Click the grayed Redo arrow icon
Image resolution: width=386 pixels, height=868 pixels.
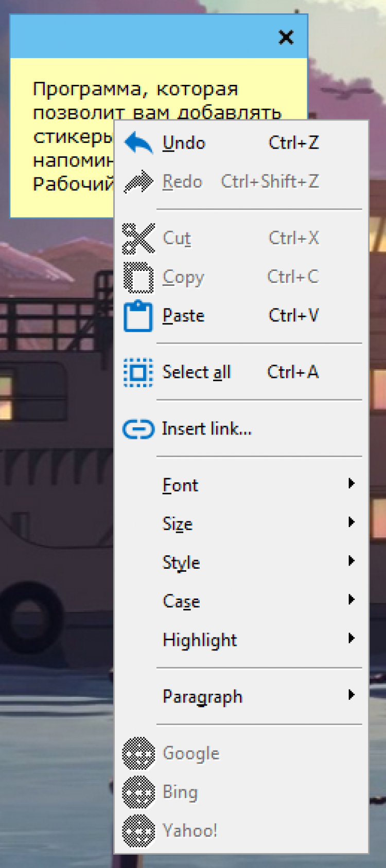point(138,182)
